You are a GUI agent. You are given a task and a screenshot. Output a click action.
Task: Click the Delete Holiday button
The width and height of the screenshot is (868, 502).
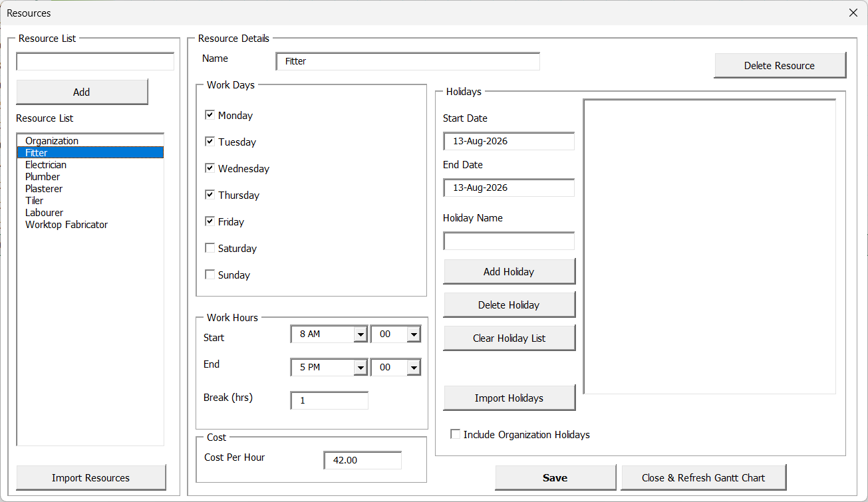(x=509, y=305)
